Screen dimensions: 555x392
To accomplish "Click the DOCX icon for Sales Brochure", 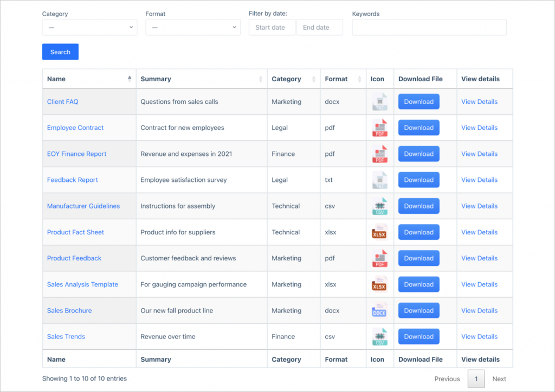I will click(x=379, y=311).
